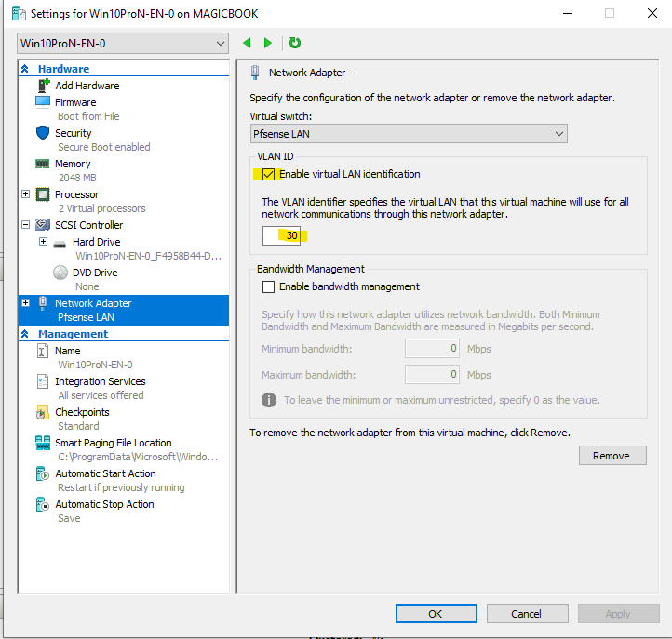
Task: Select the Firmware settings item
Action: (75, 102)
